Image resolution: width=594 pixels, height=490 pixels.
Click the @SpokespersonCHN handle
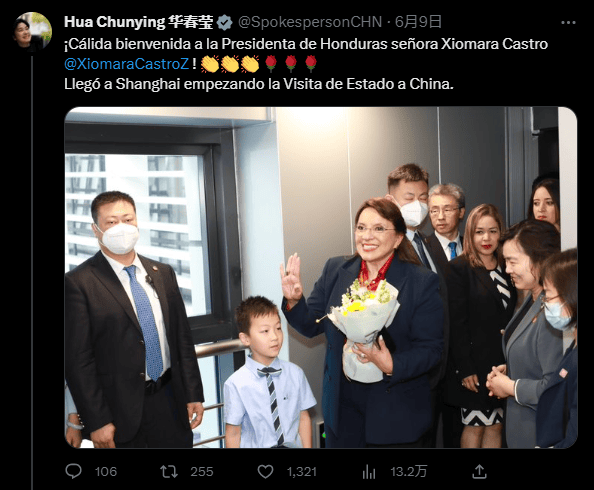point(310,22)
